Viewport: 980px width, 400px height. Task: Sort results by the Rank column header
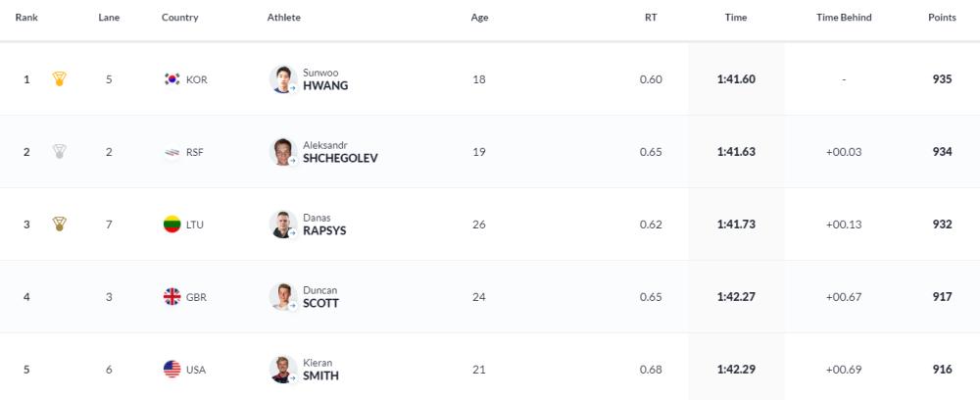pos(26,18)
